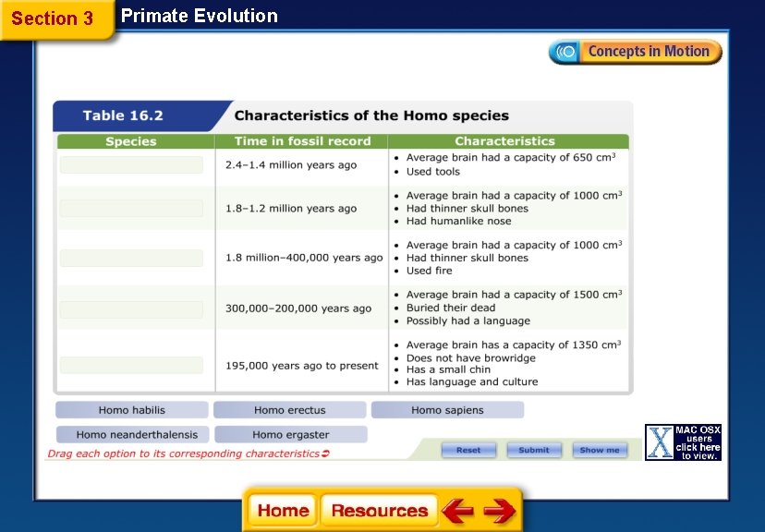Select the Homo sapiens option
Image resolution: width=765 pixels, height=532 pixels.
click(447, 410)
